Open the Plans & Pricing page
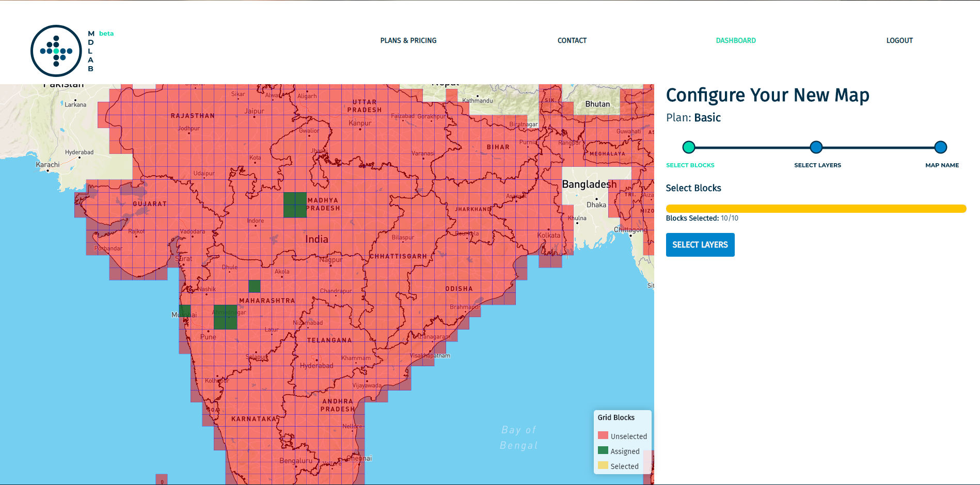The image size is (980, 485). [408, 40]
